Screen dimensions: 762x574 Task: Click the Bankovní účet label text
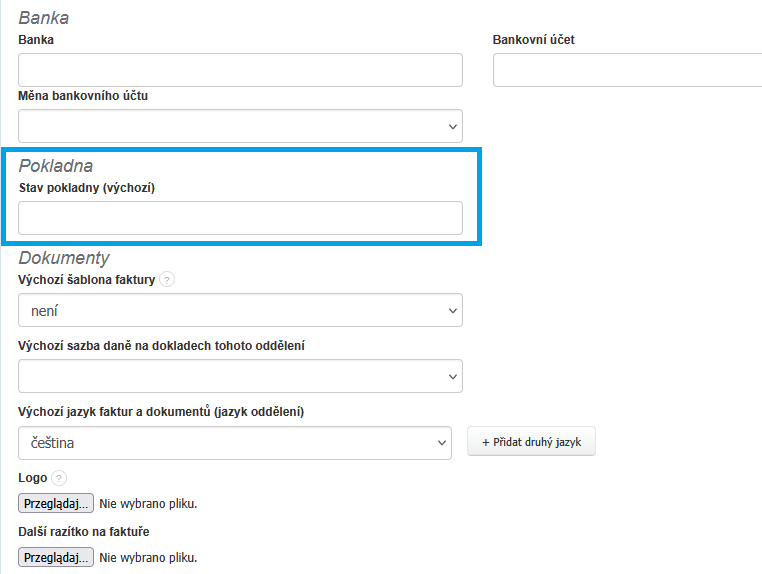533,40
